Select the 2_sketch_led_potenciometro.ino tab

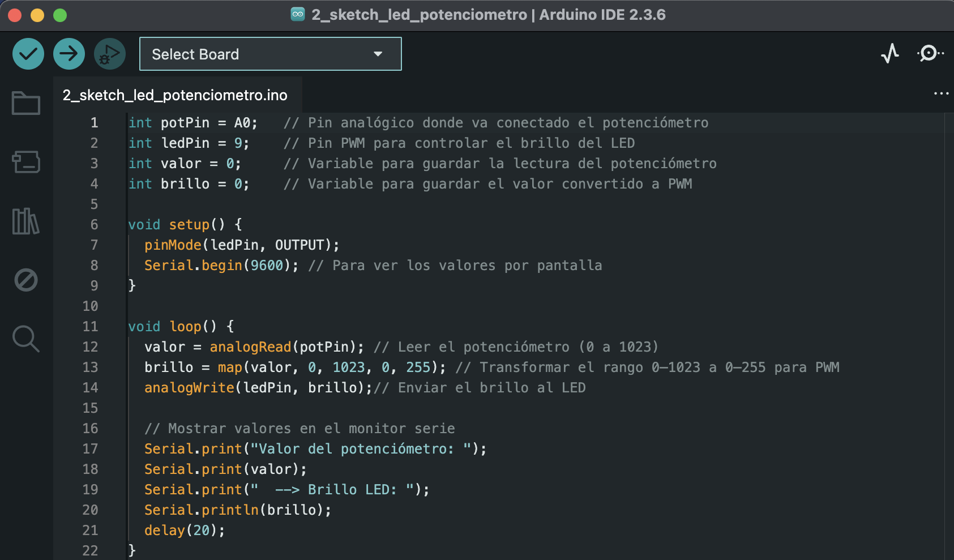coord(175,95)
